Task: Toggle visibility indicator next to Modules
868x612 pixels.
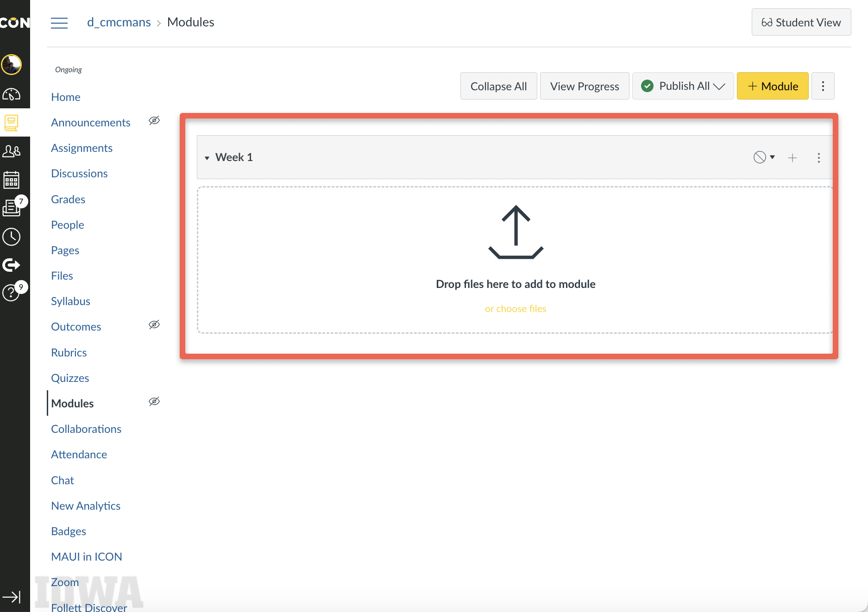Action: coord(154,401)
